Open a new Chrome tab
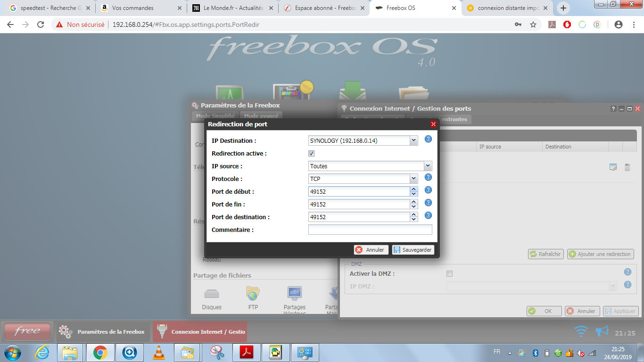The image size is (644, 362). pyautogui.click(x=563, y=8)
